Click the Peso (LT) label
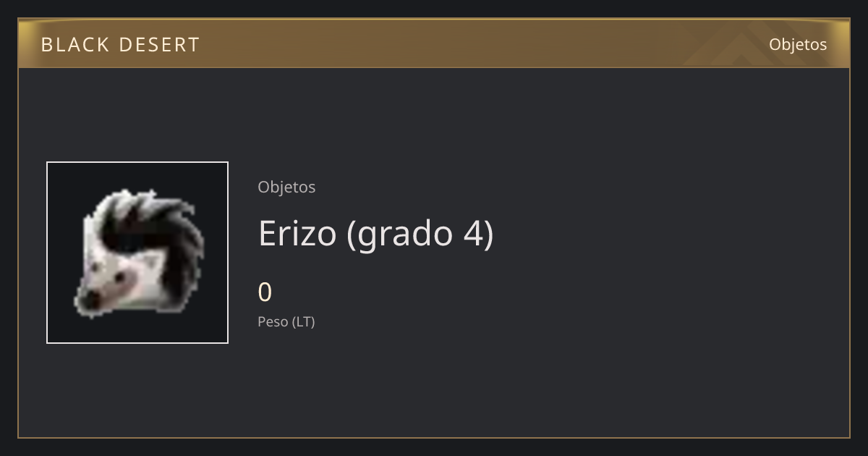 coord(286,321)
